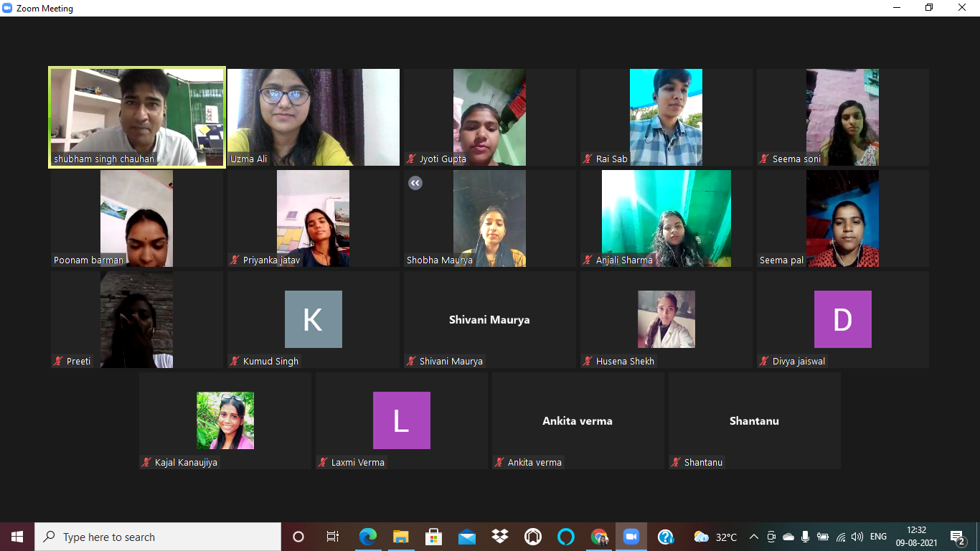Select Uzma Ali's video tile
This screenshot has height=551, width=980.
pos(314,118)
